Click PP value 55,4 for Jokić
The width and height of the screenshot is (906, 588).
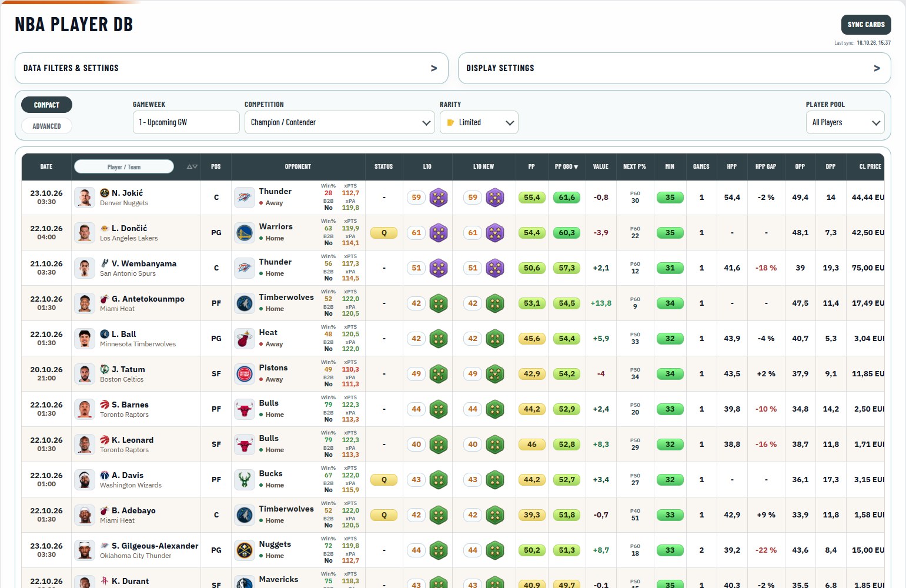pos(531,198)
